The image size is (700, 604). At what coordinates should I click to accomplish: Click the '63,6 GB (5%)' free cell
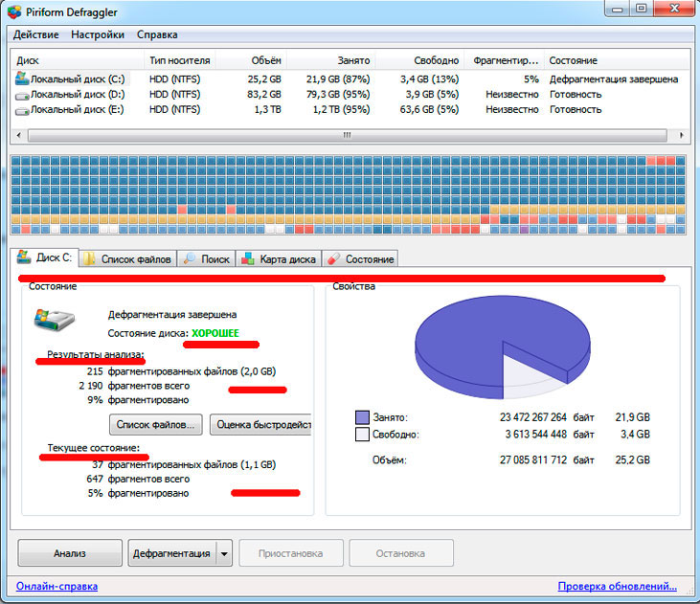coord(429,109)
